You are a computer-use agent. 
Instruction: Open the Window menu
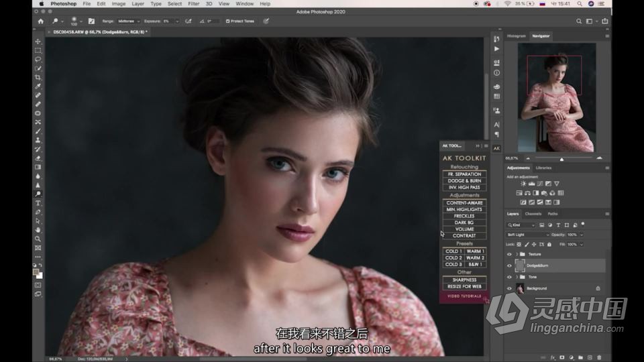tap(244, 4)
